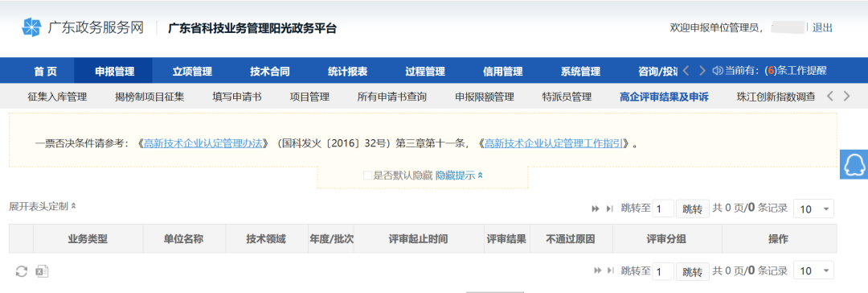Go to last page in bottom pager

coord(610,270)
